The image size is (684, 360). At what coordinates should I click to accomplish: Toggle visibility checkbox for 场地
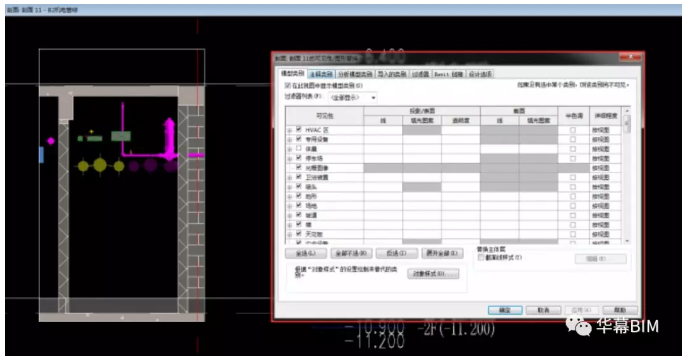tap(299, 206)
